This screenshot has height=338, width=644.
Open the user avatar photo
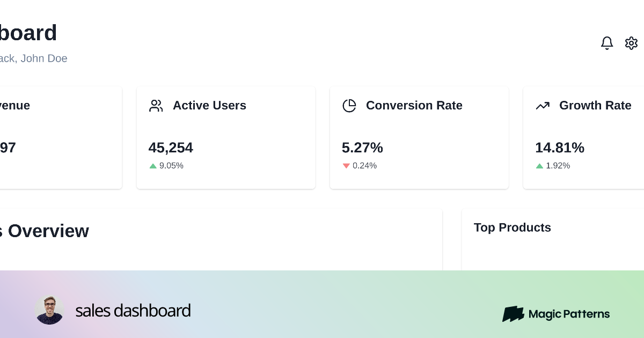(49, 310)
